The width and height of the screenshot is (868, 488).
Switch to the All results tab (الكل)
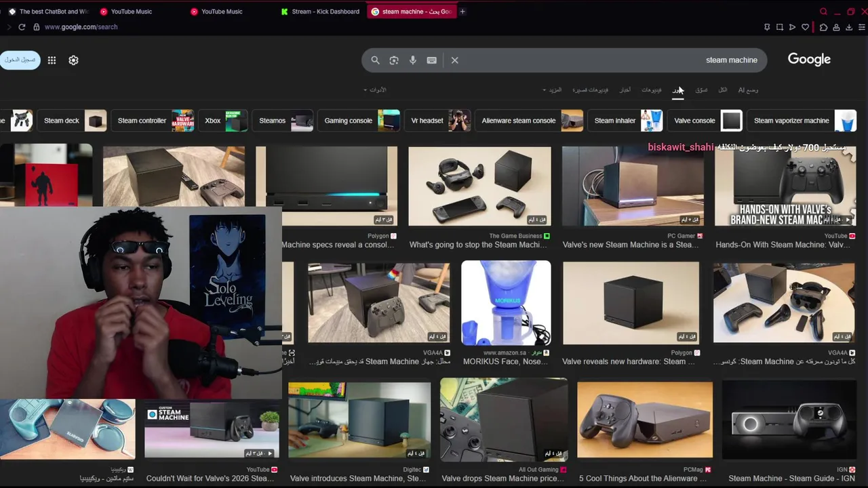tap(723, 90)
